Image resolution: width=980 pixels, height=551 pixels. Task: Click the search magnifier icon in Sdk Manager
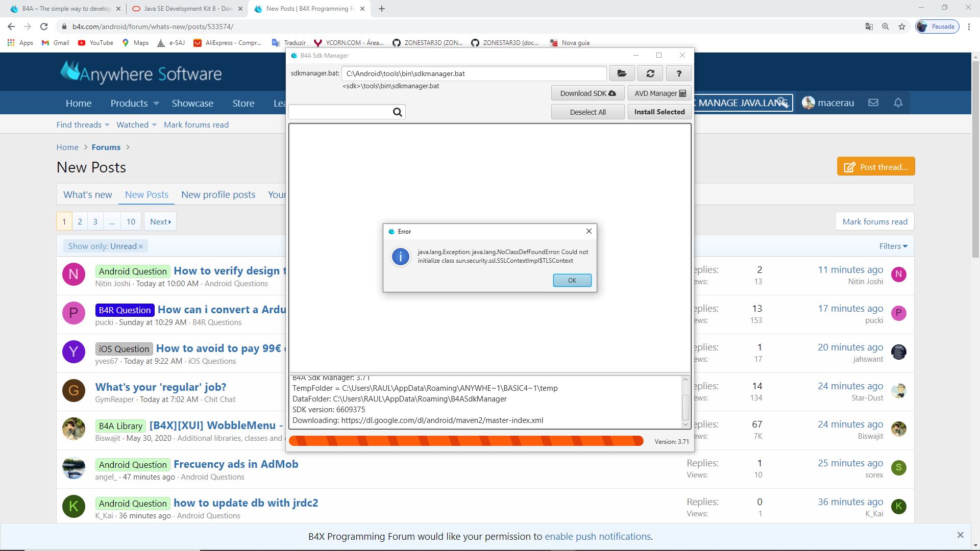click(x=398, y=112)
